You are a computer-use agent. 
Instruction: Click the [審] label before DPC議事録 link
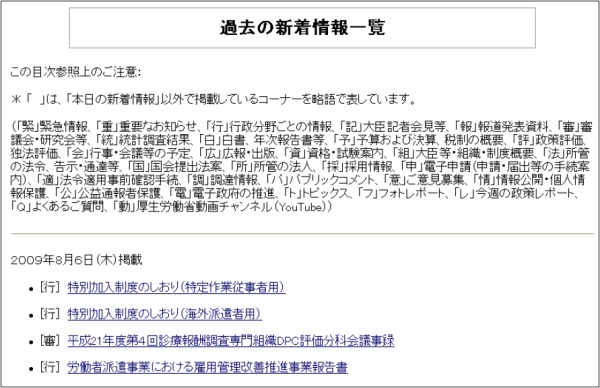tap(50, 341)
